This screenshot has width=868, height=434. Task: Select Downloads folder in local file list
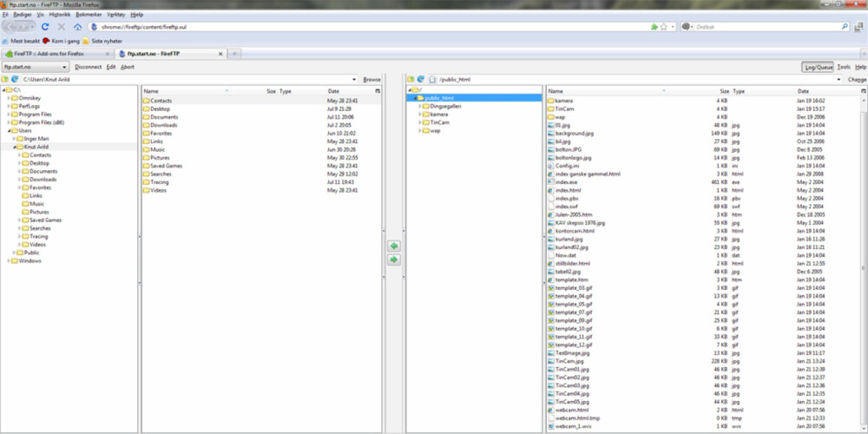pos(160,125)
